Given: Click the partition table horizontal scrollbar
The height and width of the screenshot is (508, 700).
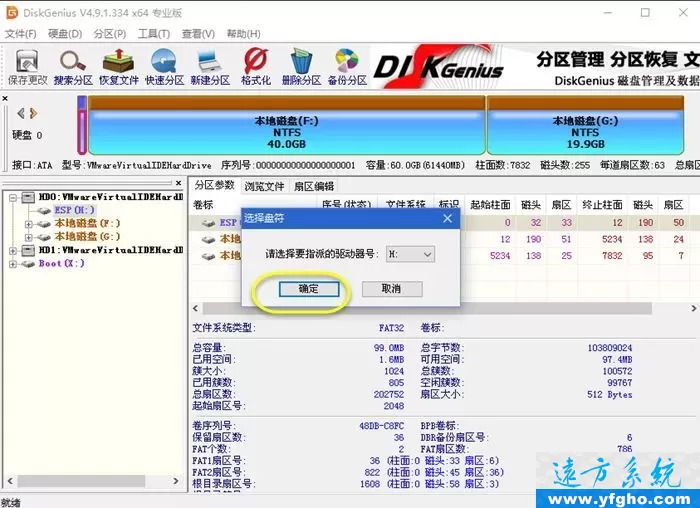Looking at the screenshot, I should click(x=427, y=308).
